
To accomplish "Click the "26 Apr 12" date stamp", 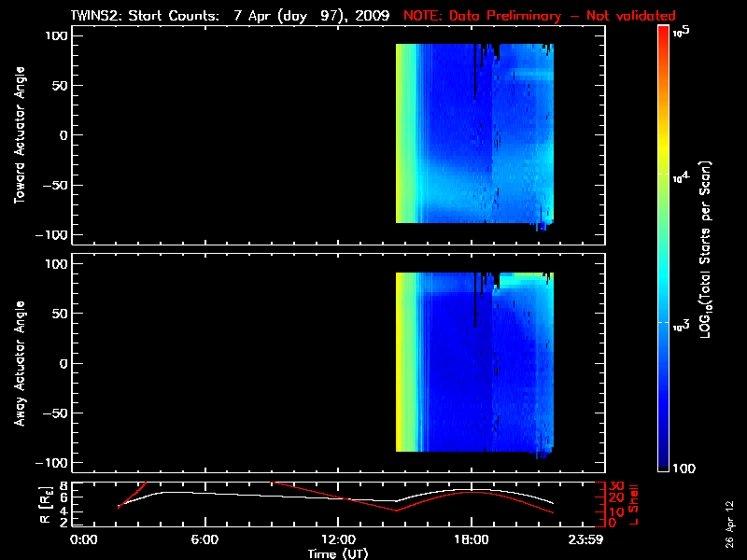I will [729, 517].
